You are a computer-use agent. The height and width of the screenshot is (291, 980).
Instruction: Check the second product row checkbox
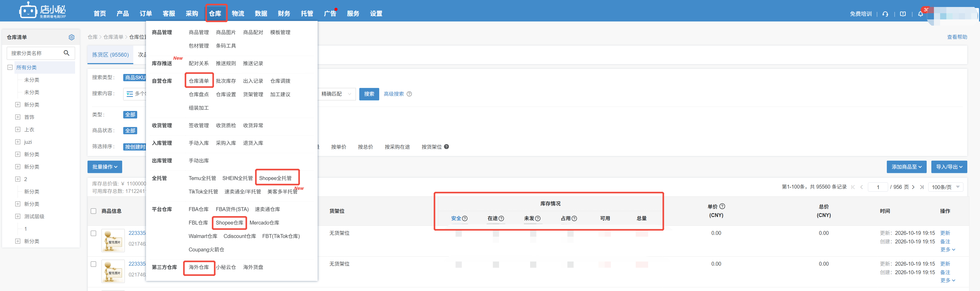94,264
